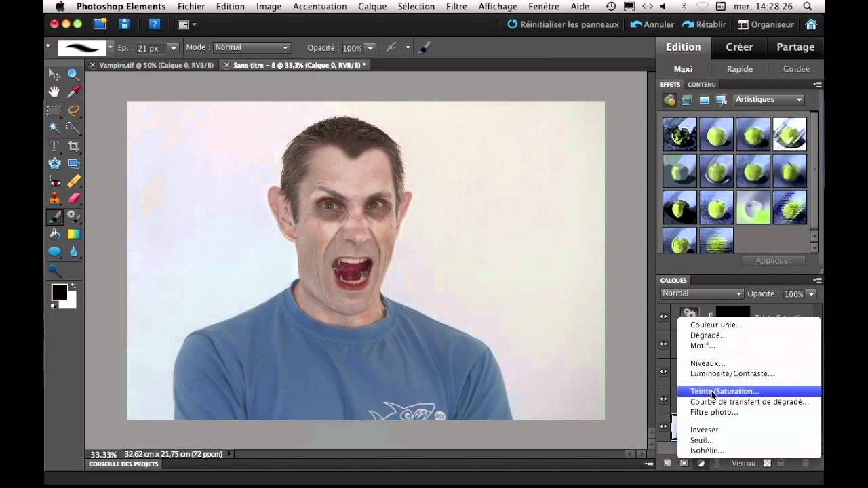Select the Eraser tool
This screenshot has width=868, height=488.
(73, 199)
